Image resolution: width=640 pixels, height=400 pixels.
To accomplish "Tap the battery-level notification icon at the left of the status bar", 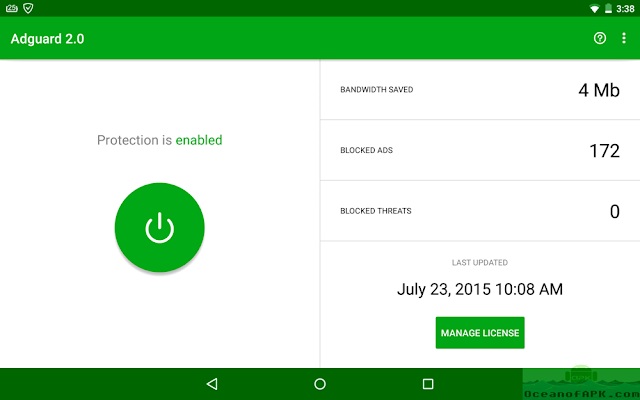I will pos(12,8).
